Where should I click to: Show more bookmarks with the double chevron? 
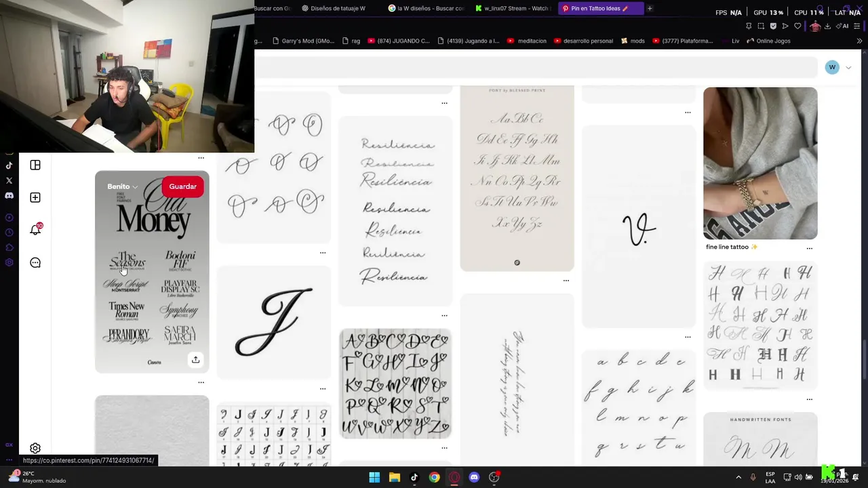click(859, 41)
